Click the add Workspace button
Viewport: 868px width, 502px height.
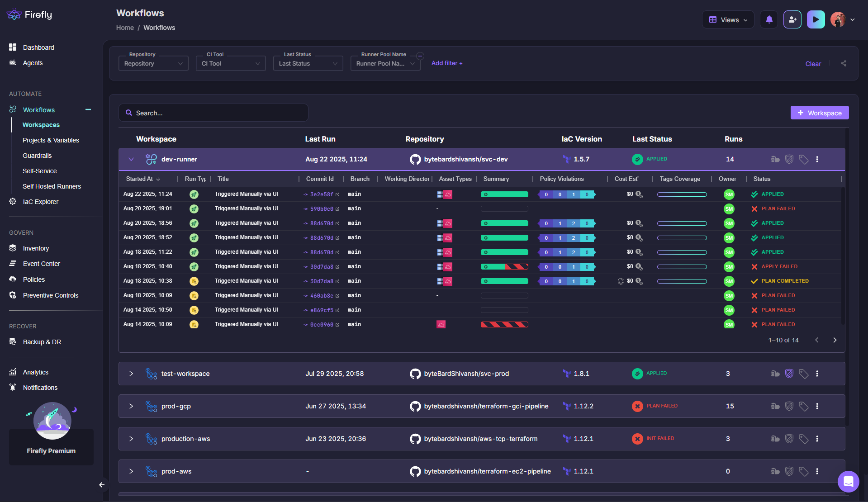[x=819, y=113]
